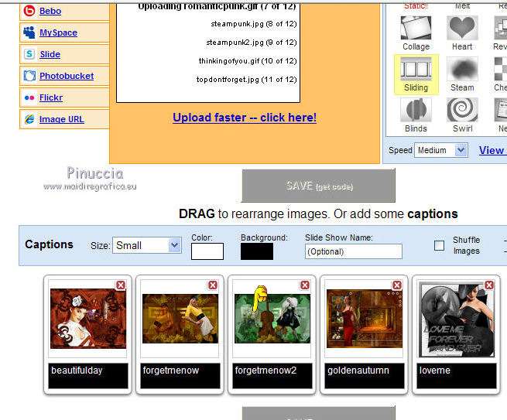Open the MySpace link
507x420 pixels.
[58, 32]
